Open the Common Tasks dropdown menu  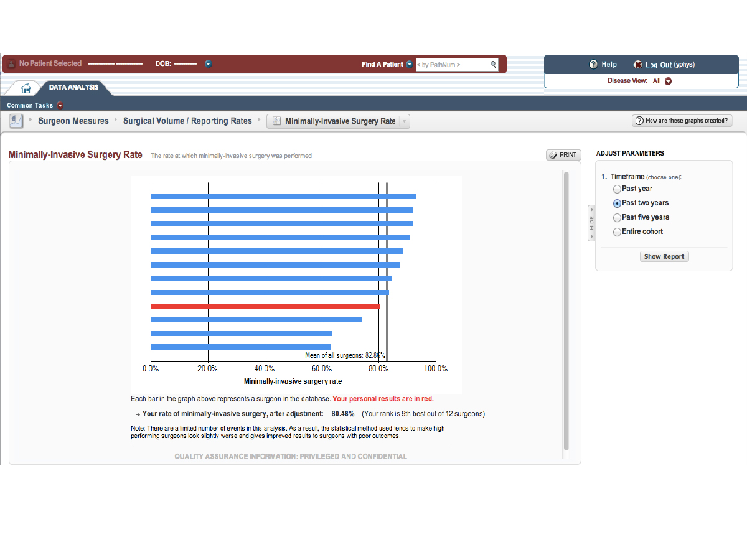60,105
